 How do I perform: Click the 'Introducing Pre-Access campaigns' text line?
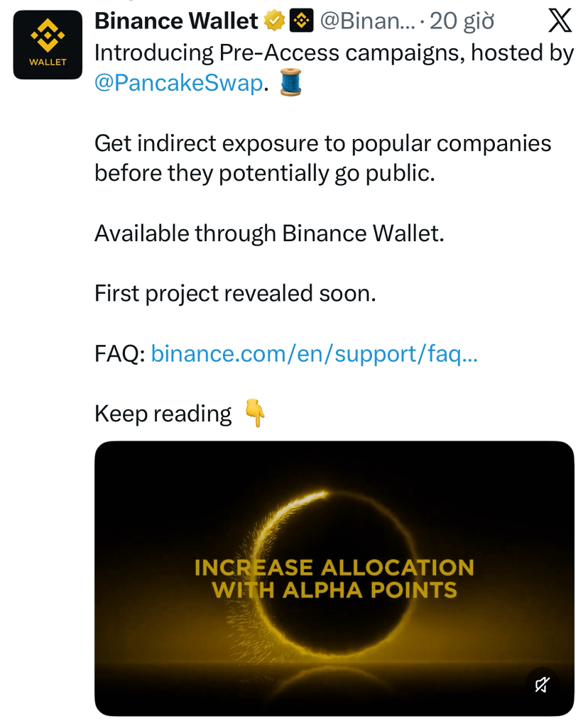click(x=334, y=53)
